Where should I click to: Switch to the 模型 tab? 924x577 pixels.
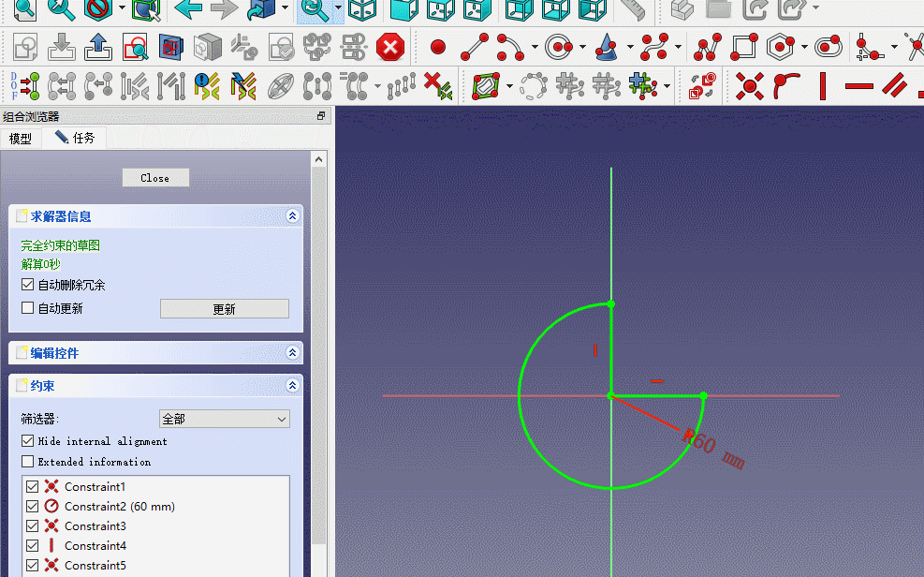point(21,139)
